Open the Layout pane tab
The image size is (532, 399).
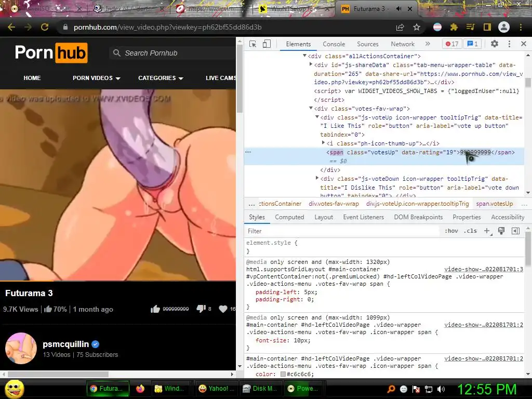pyautogui.click(x=324, y=217)
